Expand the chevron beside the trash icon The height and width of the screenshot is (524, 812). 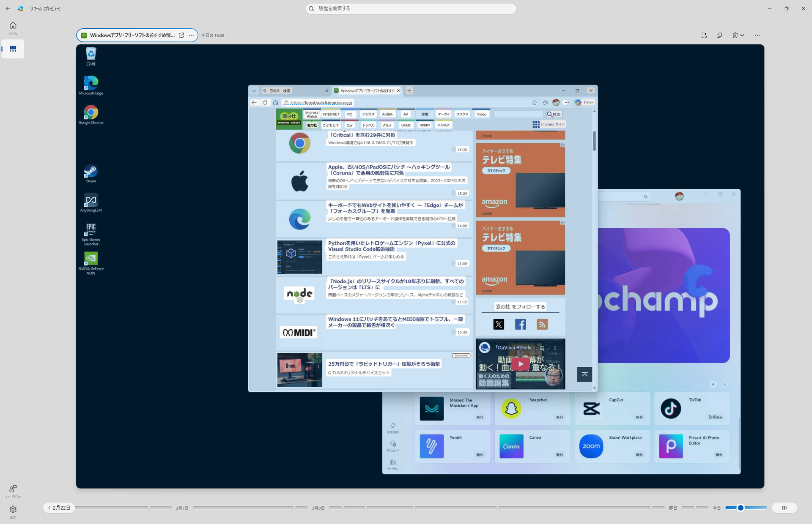coord(742,35)
